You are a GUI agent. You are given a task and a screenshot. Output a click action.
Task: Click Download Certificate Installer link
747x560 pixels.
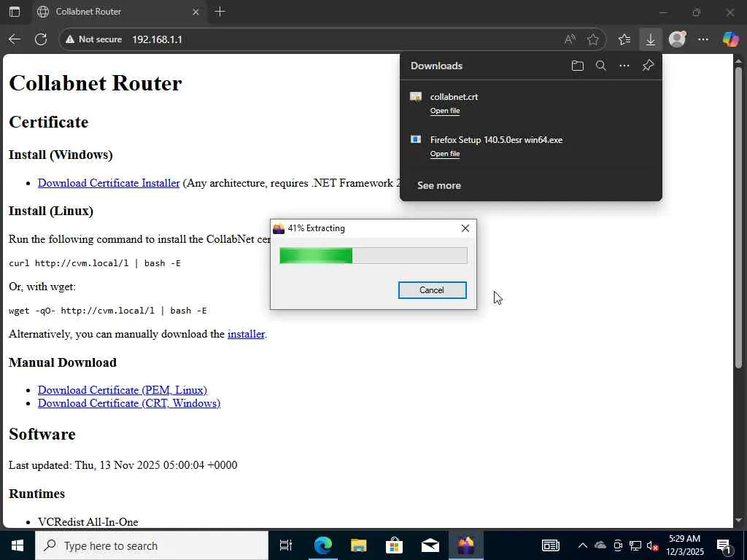click(109, 183)
